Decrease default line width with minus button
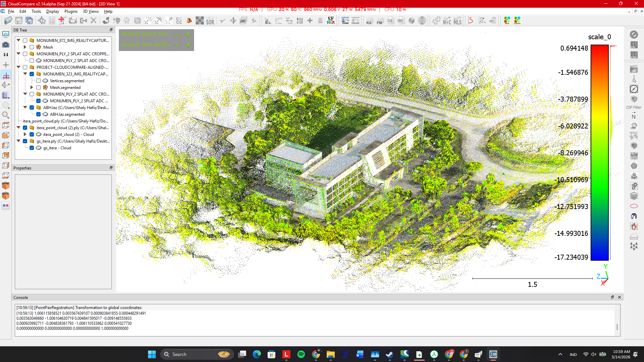This screenshot has width=644, height=362. (x=178, y=45)
